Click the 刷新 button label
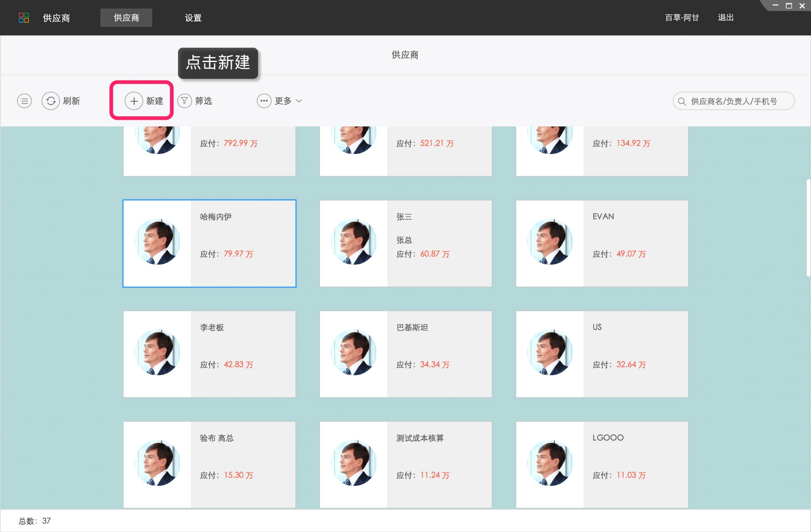Image resolution: width=811 pixels, height=532 pixels. 72,101
